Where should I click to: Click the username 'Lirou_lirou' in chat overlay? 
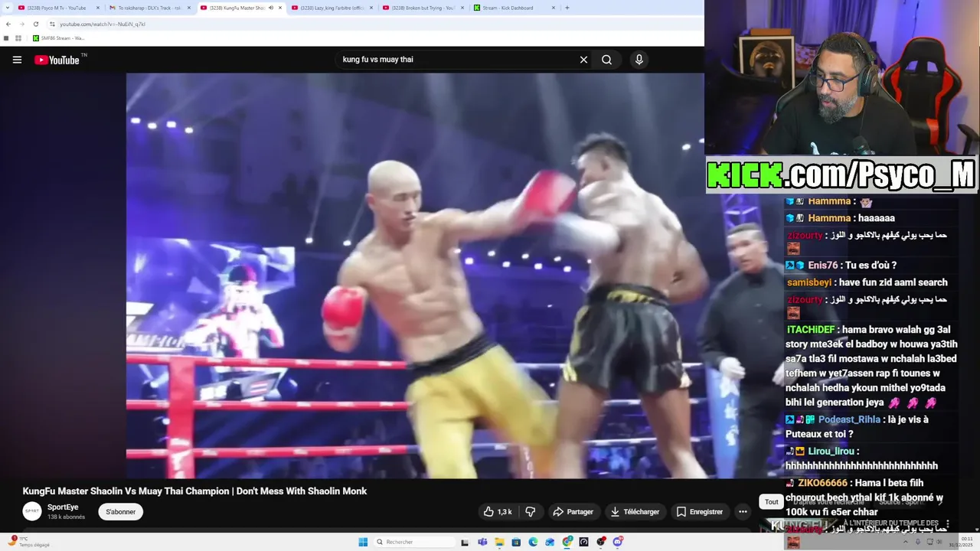click(831, 452)
